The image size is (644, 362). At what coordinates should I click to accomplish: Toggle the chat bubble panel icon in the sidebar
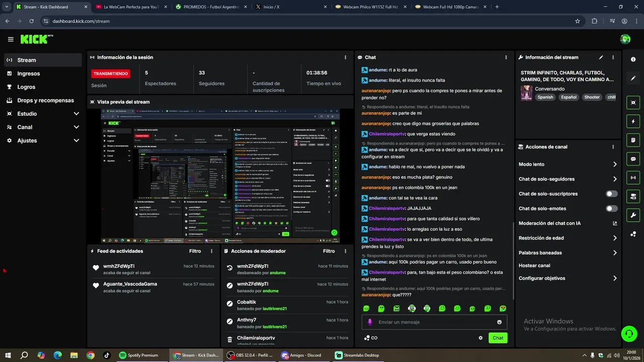(633, 159)
